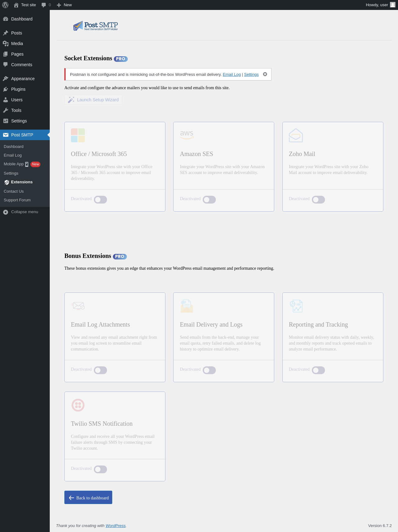
Task: Click the Bonus Extensions PRO badge
Action: tap(120, 256)
